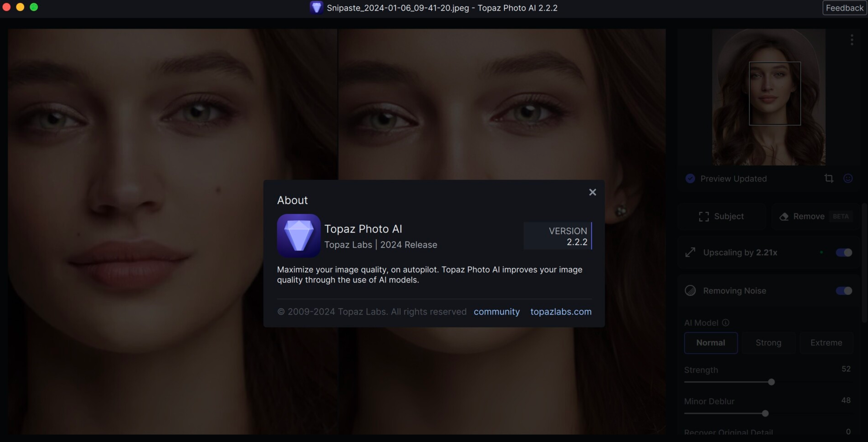
Task: Click the Strength slider handle
Action: pyautogui.click(x=771, y=382)
